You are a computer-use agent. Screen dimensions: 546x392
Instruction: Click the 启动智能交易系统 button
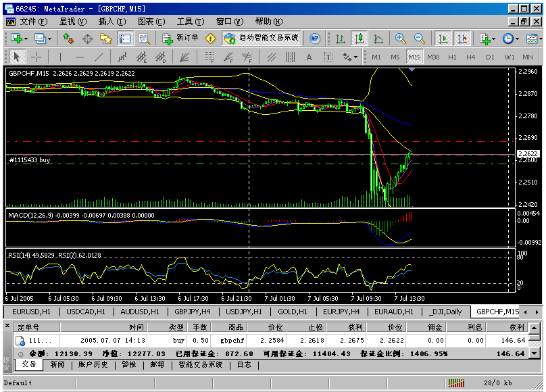(x=262, y=39)
